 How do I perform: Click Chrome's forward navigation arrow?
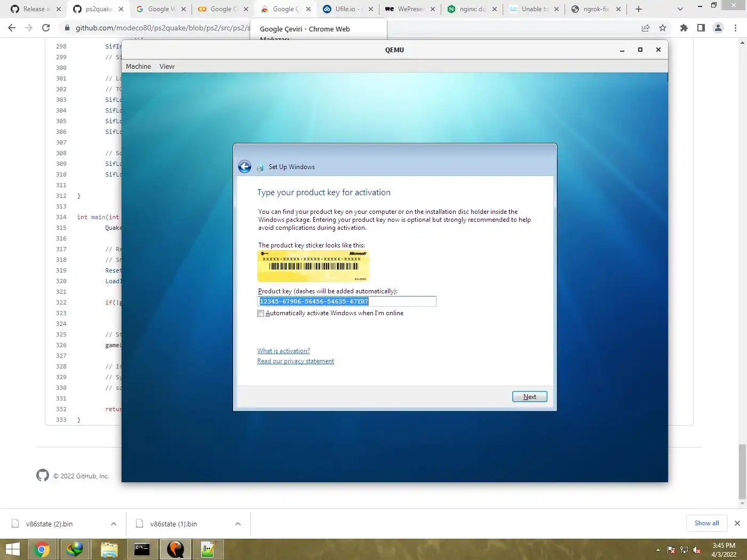coord(29,28)
